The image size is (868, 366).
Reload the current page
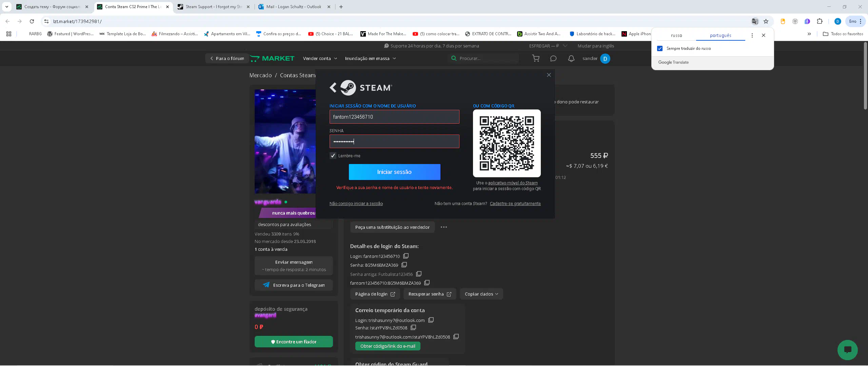(32, 21)
